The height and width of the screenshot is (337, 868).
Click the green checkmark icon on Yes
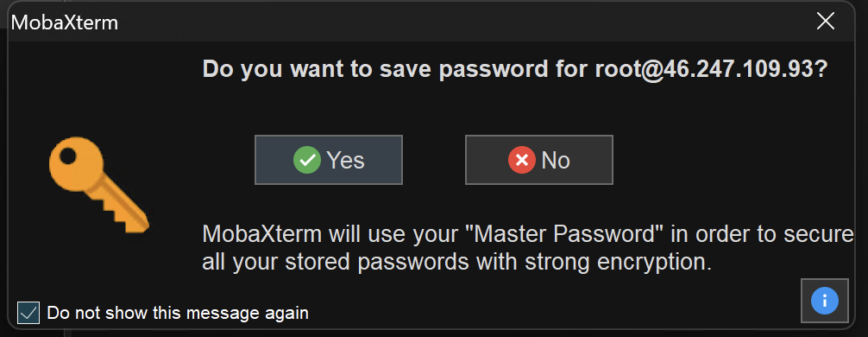[307, 160]
